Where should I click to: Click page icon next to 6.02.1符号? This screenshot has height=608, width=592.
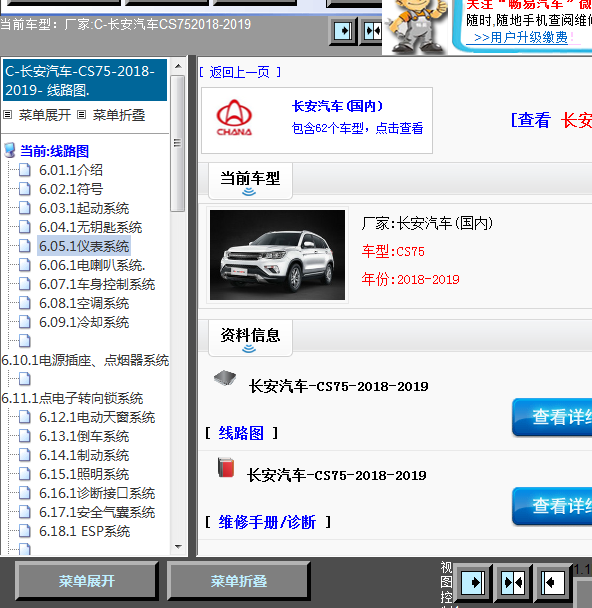[25, 189]
